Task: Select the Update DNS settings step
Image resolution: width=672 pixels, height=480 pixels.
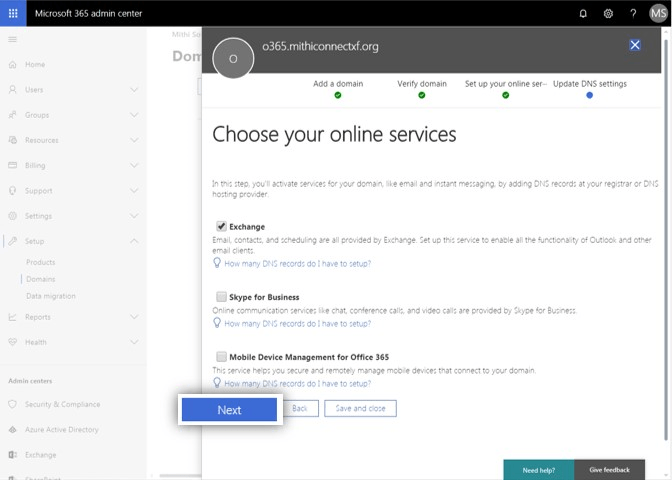Action: (x=589, y=88)
